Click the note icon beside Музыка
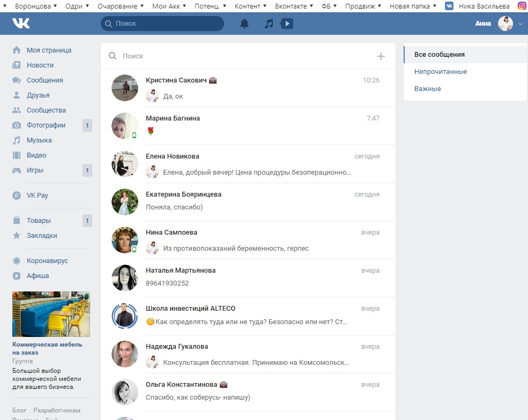528x420 pixels. pyautogui.click(x=17, y=140)
